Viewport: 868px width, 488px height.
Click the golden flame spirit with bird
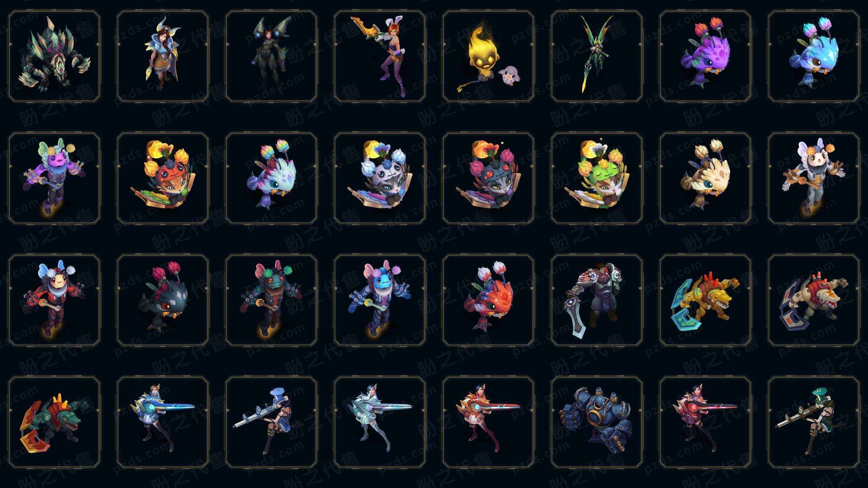[488, 56]
